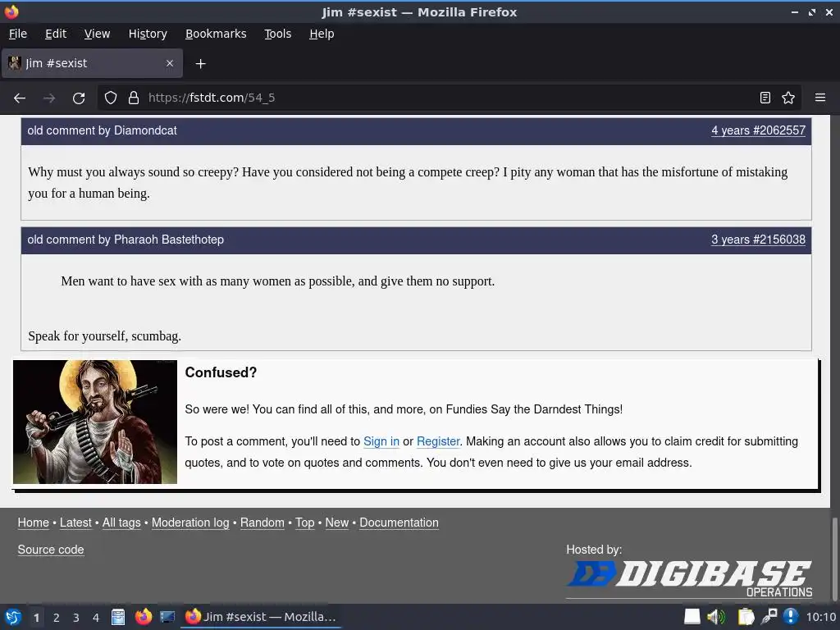Go back to the previous page
The height and width of the screenshot is (630, 840).
[x=20, y=98]
